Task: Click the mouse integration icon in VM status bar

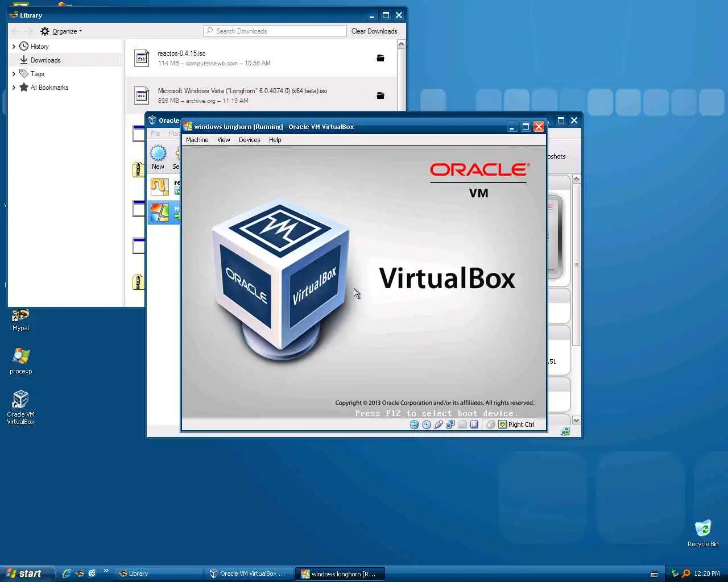Action: [x=490, y=425]
